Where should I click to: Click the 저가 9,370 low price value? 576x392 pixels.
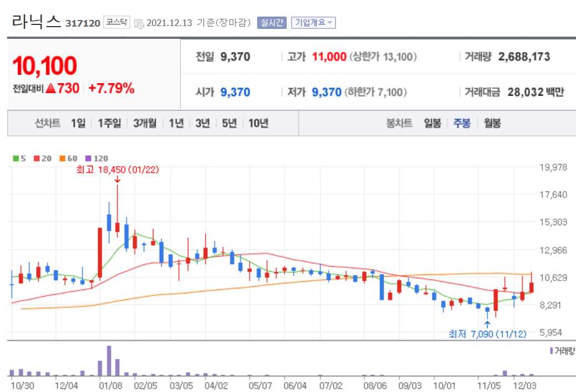tap(327, 92)
